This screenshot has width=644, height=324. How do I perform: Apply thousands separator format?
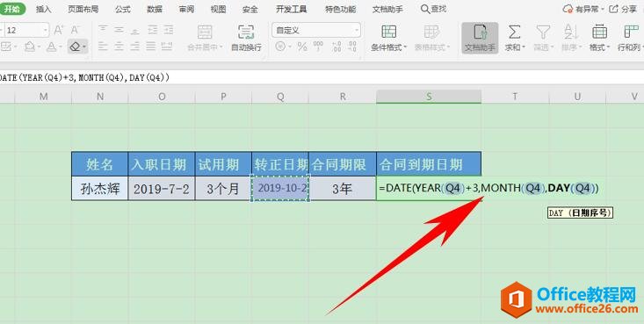click(318, 47)
